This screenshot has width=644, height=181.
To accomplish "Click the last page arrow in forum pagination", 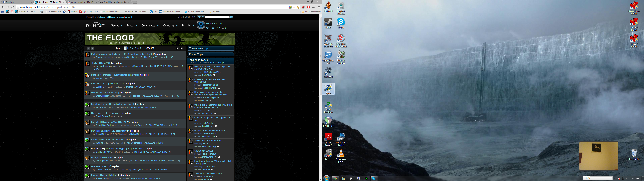I will pyautogui.click(x=182, y=48).
